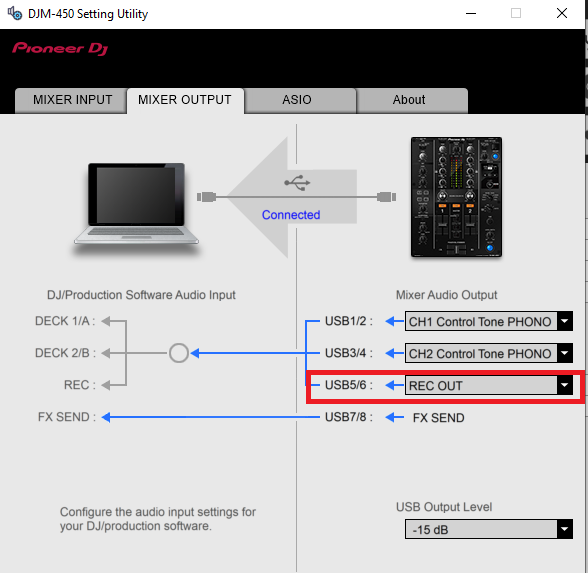Click the Connected status text
The width and height of the screenshot is (588, 573).
(291, 214)
